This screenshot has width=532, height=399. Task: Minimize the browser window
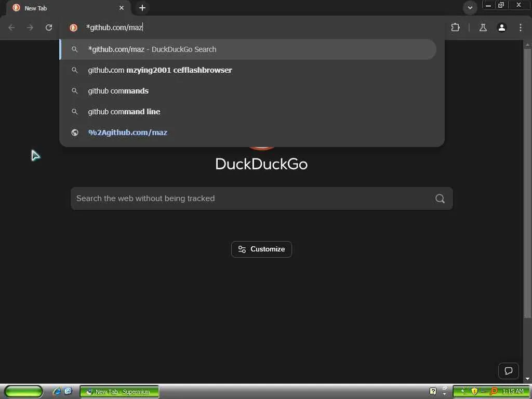pos(488,5)
